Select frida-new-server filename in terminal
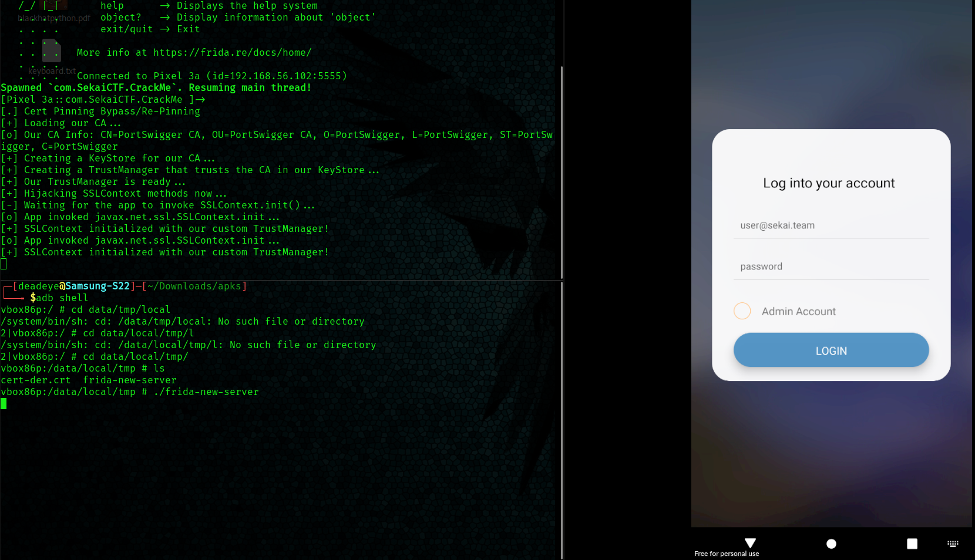The height and width of the screenshot is (560, 975). [x=129, y=380]
